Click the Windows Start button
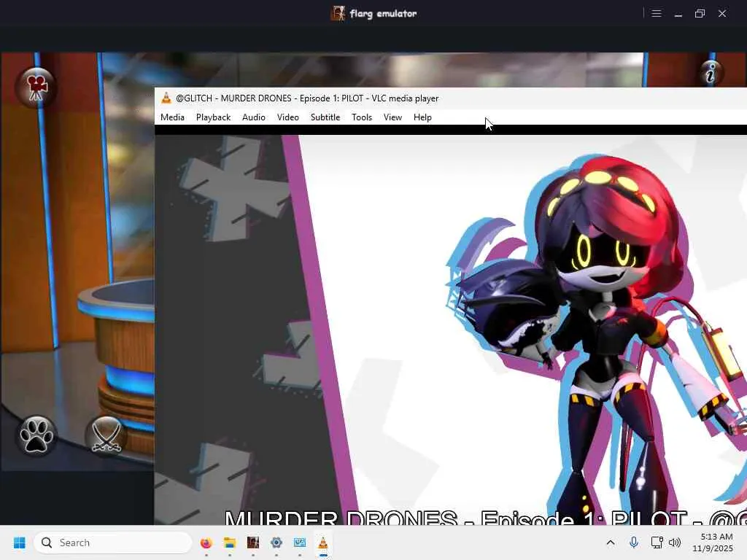 coord(20,542)
